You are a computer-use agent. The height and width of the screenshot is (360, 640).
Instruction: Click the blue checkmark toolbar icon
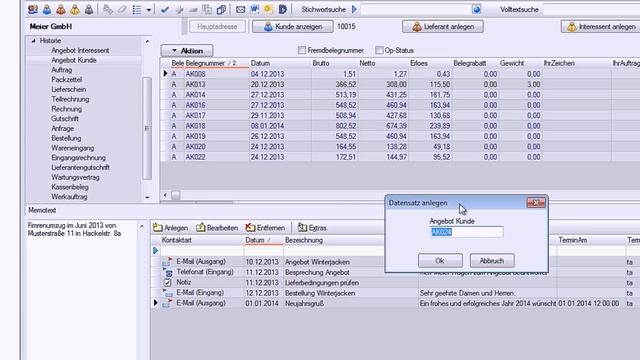(x=164, y=9)
